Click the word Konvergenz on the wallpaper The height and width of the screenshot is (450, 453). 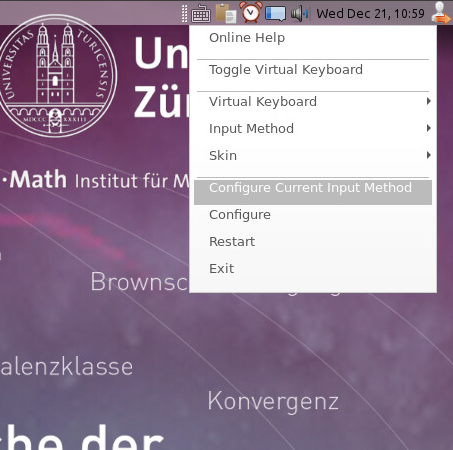(273, 401)
